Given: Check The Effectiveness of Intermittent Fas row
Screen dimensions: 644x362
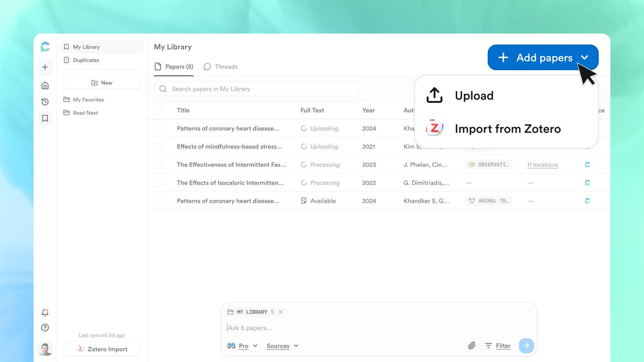Looking at the screenshot, I should [158, 165].
